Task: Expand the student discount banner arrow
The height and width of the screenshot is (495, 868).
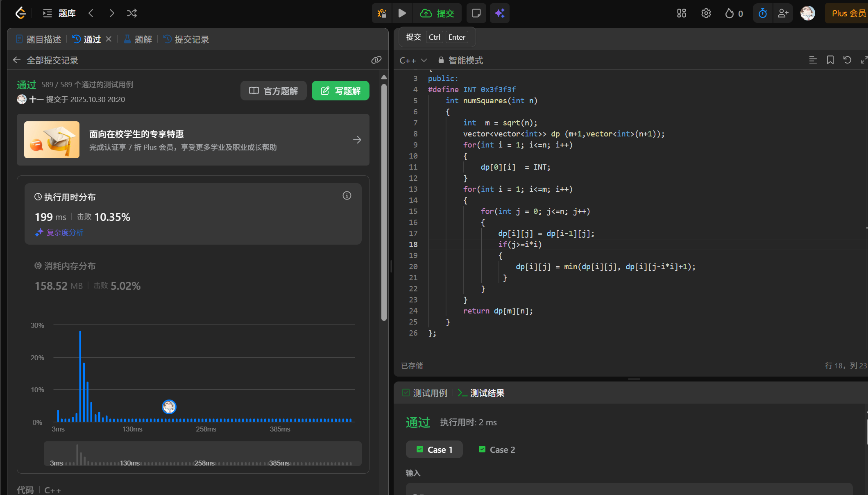Action: [357, 140]
